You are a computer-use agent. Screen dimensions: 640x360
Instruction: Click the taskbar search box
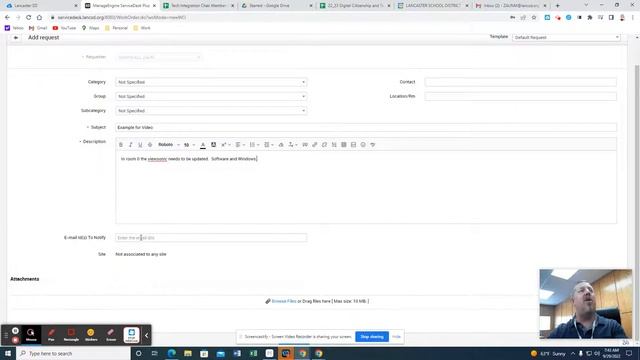tap(73, 353)
